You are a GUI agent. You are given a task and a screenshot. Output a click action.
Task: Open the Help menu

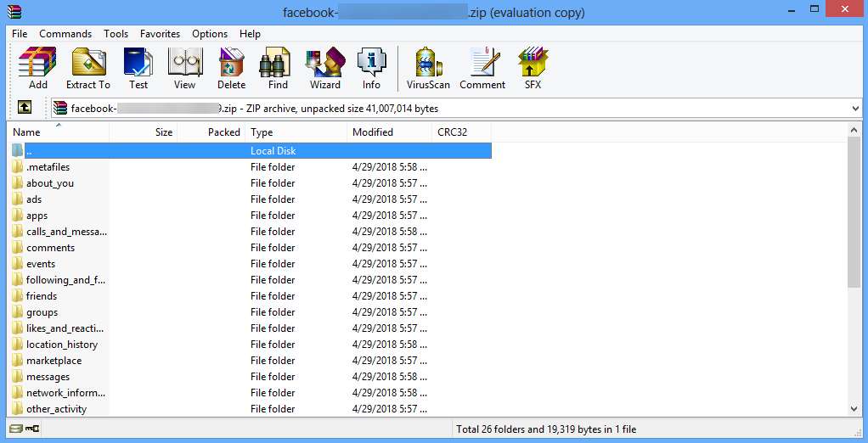click(x=250, y=34)
